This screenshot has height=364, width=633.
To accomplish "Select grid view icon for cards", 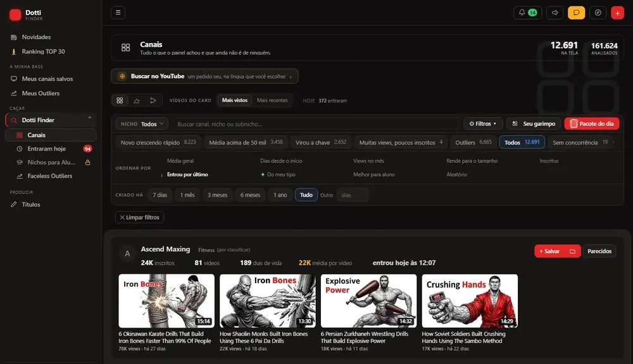I will tap(120, 101).
